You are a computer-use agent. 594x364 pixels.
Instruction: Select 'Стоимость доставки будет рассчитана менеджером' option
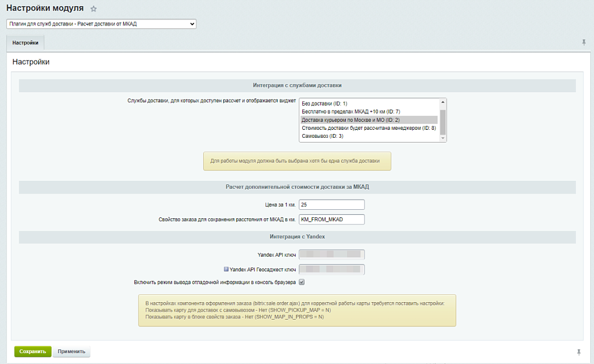[368, 128]
